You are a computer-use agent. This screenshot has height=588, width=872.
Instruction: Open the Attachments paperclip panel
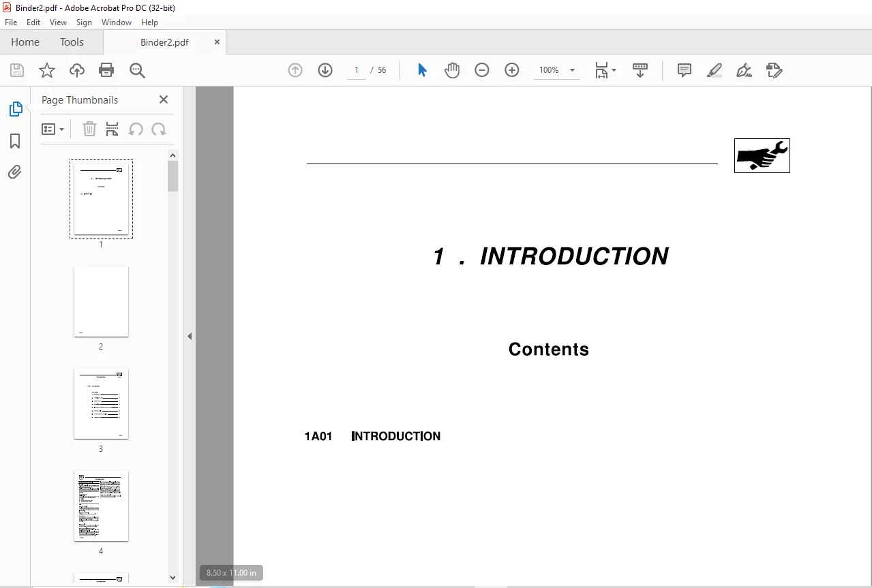tap(15, 172)
